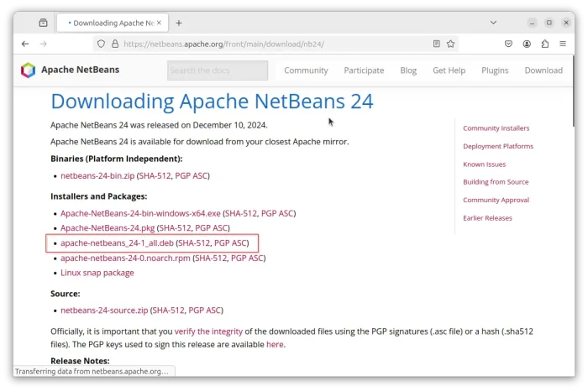
Task: Click the browser back arrow
Action: coord(25,44)
